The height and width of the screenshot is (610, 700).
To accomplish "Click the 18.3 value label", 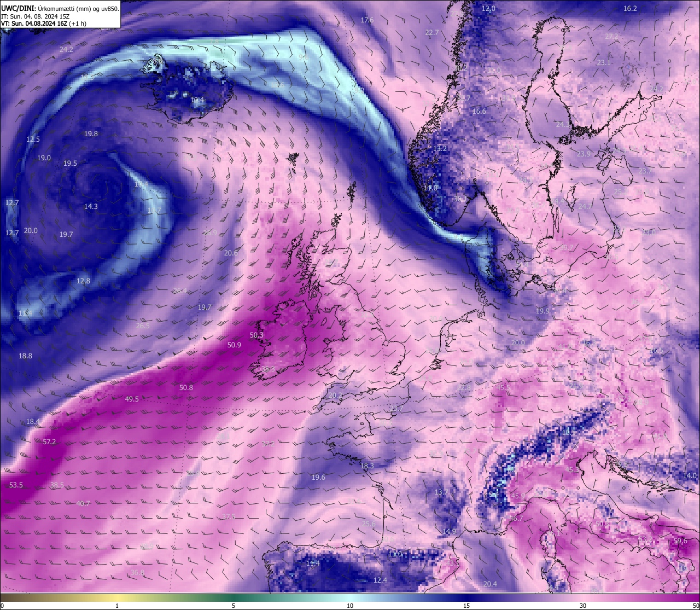I will click(367, 466).
